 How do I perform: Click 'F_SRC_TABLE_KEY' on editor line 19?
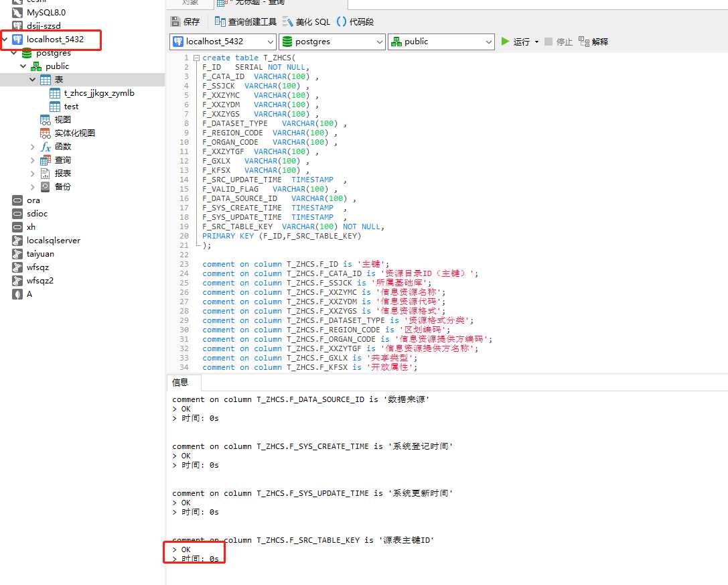(237, 226)
